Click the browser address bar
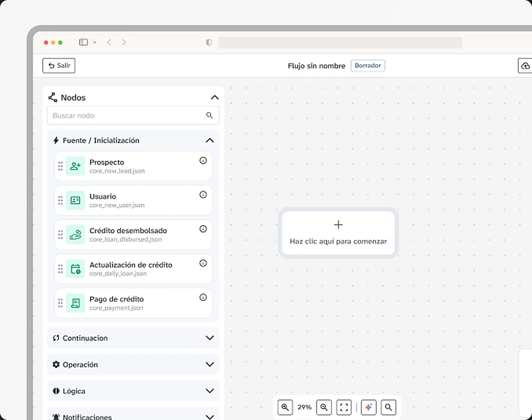 pyautogui.click(x=340, y=42)
